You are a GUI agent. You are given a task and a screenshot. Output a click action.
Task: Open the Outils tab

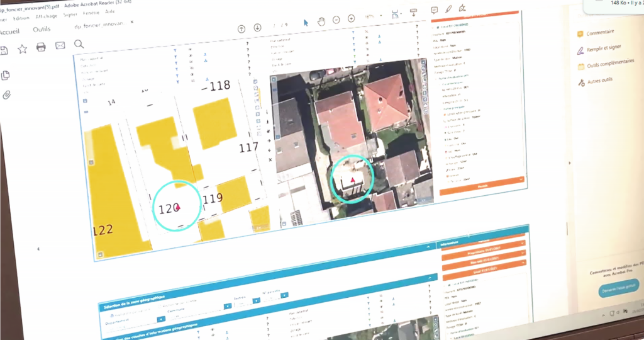(42, 29)
